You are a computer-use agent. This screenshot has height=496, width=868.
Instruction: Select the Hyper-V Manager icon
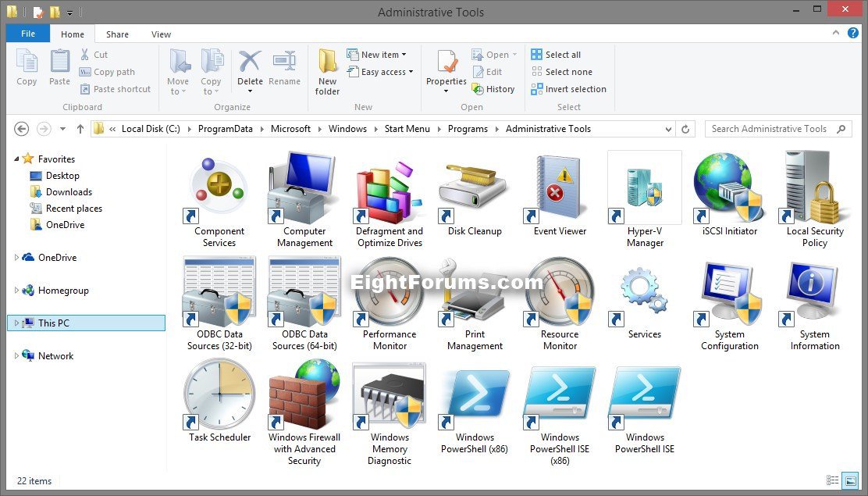pos(644,188)
